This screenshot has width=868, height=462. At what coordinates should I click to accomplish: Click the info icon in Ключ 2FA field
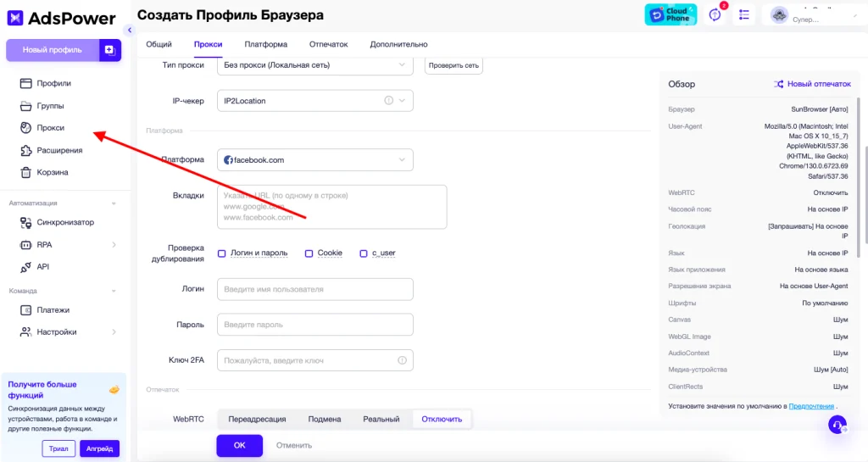click(402, 360)
